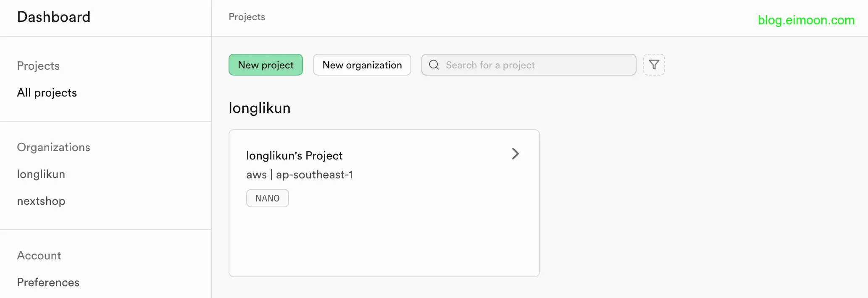Click the Projects breadcrumb in header
This screenshot has height=298, width=868.
(x=247, y=17)
